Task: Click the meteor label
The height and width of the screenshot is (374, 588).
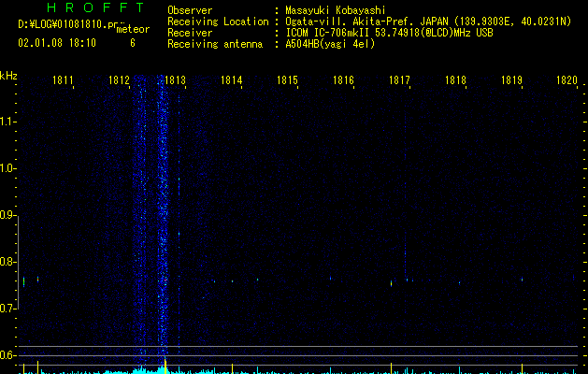Action: click(133, 29)
